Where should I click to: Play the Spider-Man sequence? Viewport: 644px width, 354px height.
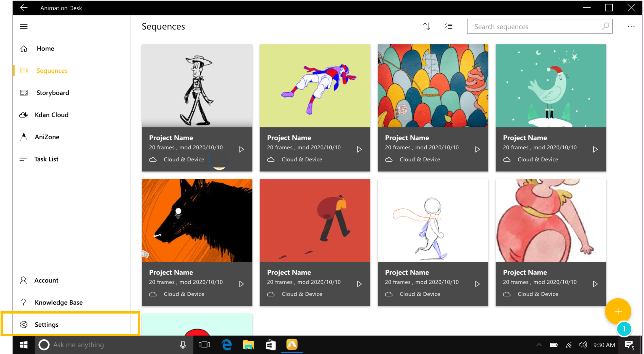coord(359,149)
